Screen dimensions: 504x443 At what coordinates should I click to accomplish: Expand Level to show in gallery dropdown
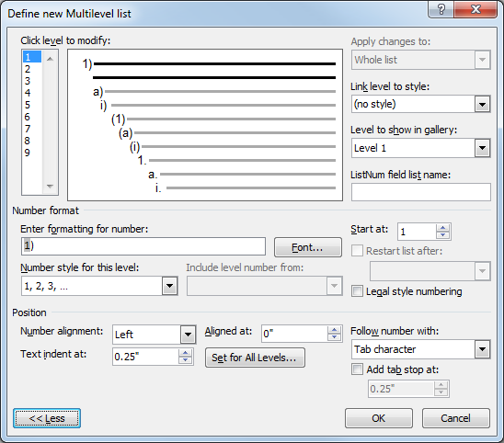tap(482, 148)
